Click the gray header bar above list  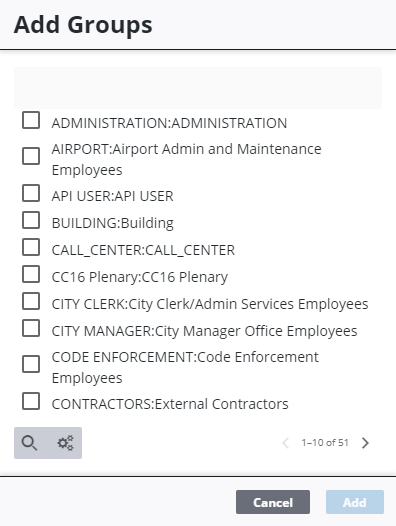[198, 88]
